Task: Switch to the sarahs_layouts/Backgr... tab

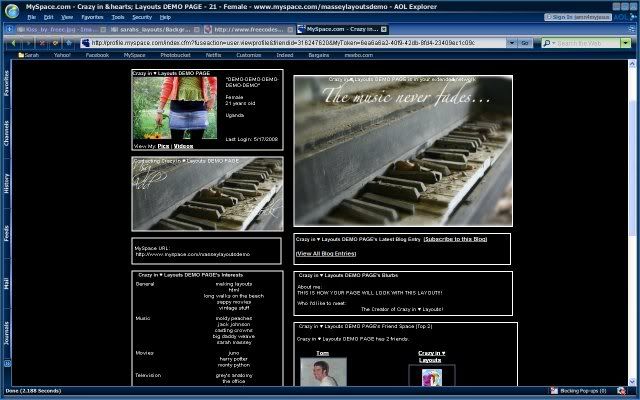Action: [x=155, y=29]
